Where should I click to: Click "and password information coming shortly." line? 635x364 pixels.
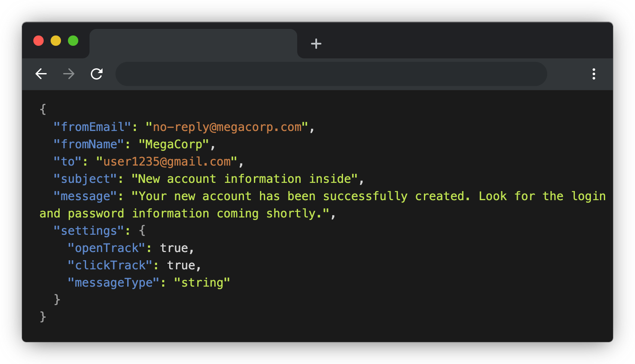pos(184,214)
